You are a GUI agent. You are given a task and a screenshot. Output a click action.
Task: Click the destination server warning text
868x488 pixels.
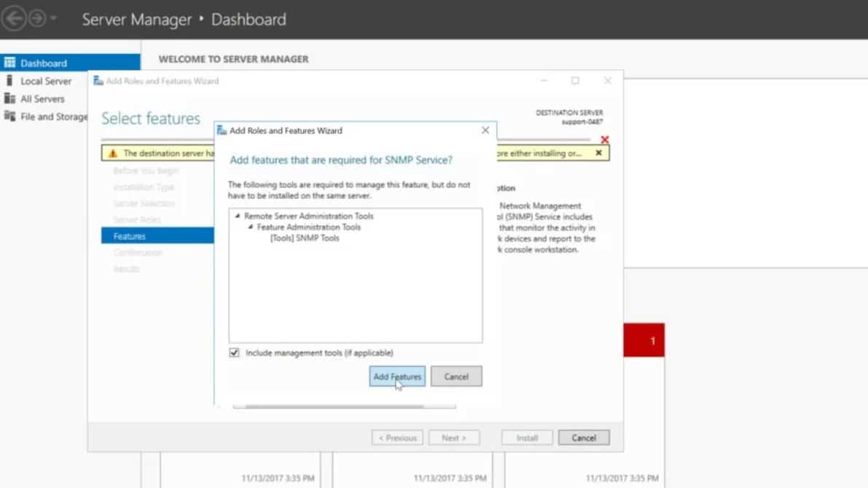pyautogui.click(x=168, y=153)
